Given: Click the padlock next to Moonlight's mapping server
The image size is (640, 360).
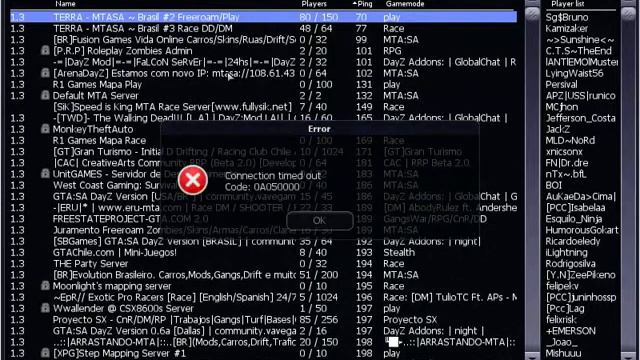Looking at the screenshot, I should click(45, 286).
